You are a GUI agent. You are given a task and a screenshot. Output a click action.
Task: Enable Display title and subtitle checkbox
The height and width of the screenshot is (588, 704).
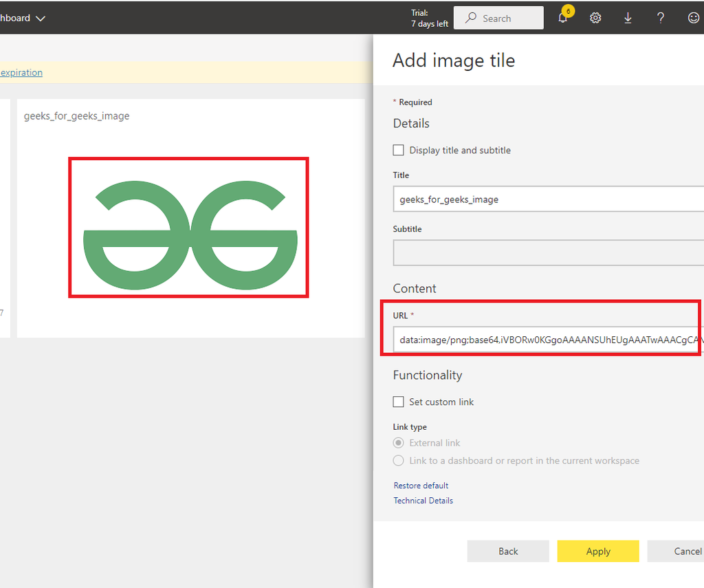point(399,150)
